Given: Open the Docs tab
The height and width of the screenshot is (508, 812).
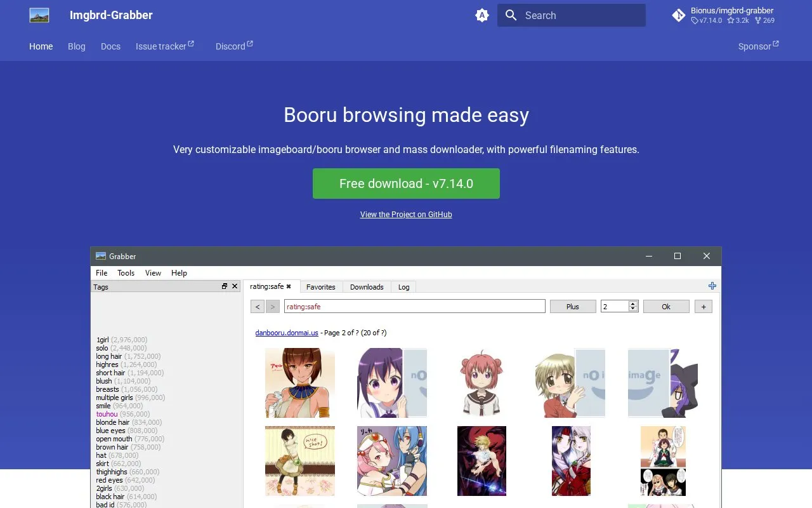Looking at the screenshot, I should click(x=110, y=46).
